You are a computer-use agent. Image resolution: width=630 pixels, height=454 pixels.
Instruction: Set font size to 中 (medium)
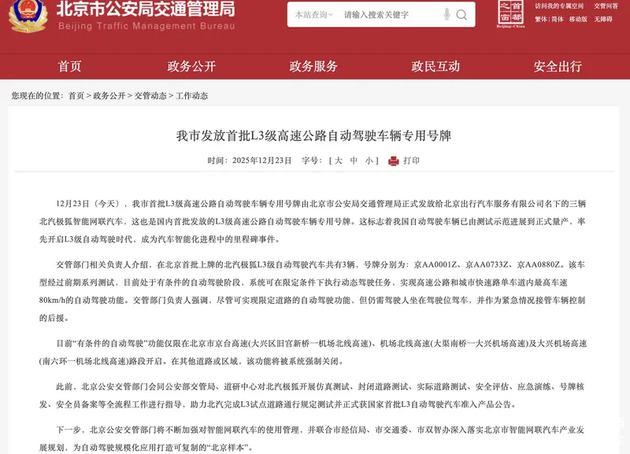click(x=354, y=160)
